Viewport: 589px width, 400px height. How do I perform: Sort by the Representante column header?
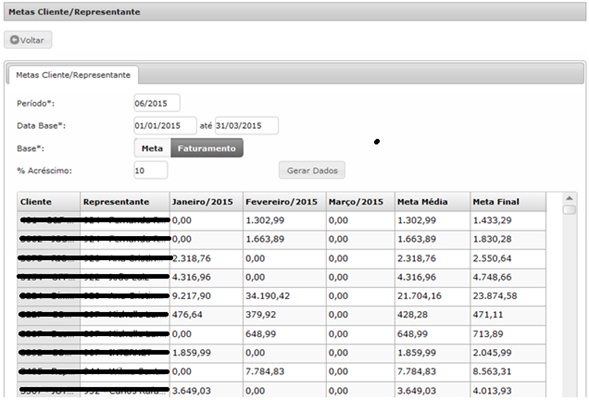(x=125, y=202)
